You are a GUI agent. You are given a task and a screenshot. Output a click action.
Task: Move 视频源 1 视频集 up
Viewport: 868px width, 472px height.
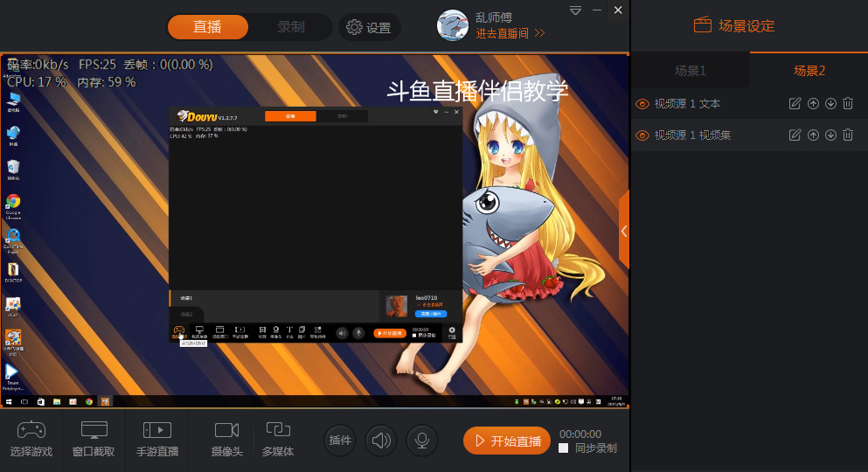[813, 135]
